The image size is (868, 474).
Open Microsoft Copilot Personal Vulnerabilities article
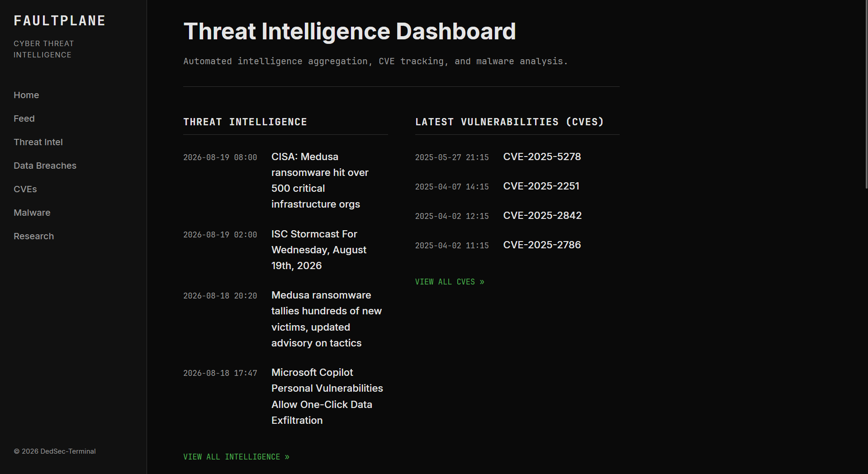pyautogui.click(x=327, y=396)
